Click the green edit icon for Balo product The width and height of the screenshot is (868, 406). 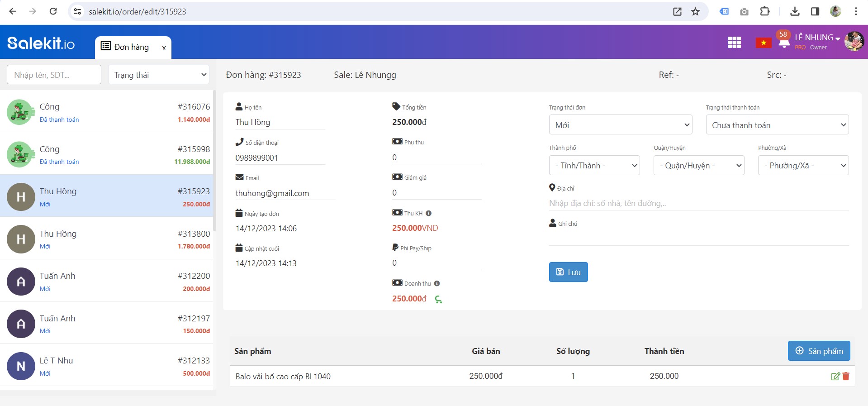point(835,376)
